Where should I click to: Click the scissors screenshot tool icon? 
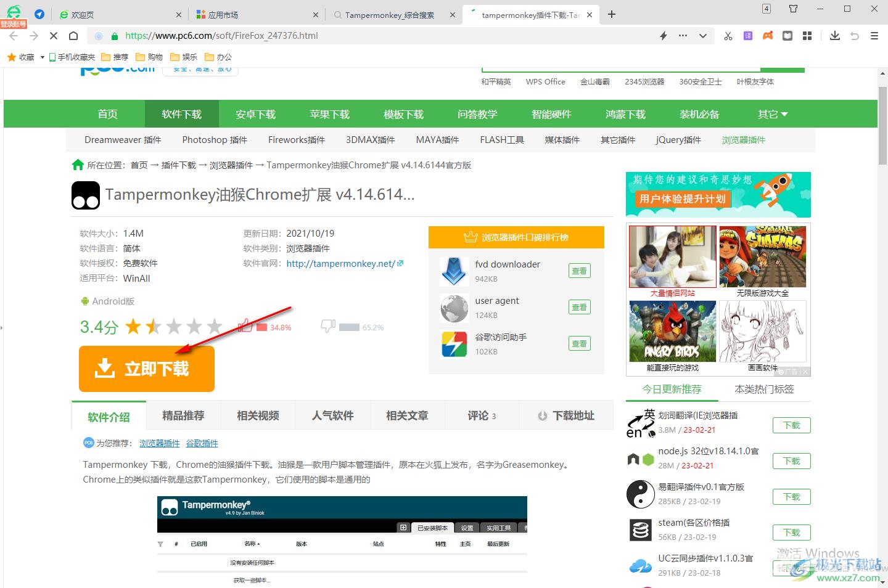[x=728, y=36]
